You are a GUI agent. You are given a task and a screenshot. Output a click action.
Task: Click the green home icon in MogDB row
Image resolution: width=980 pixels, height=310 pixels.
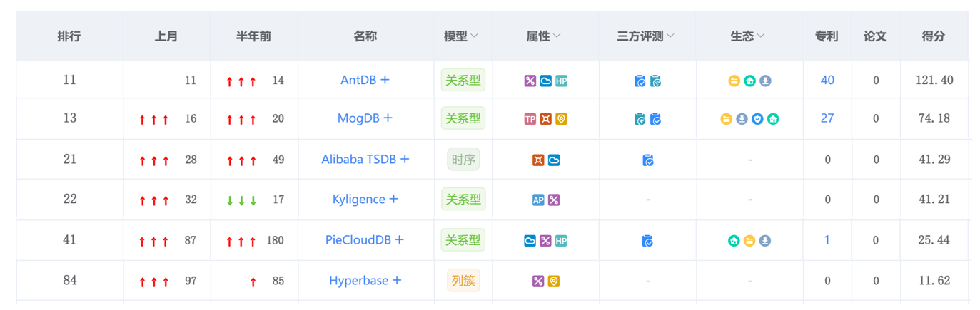(x=773, y=119)
